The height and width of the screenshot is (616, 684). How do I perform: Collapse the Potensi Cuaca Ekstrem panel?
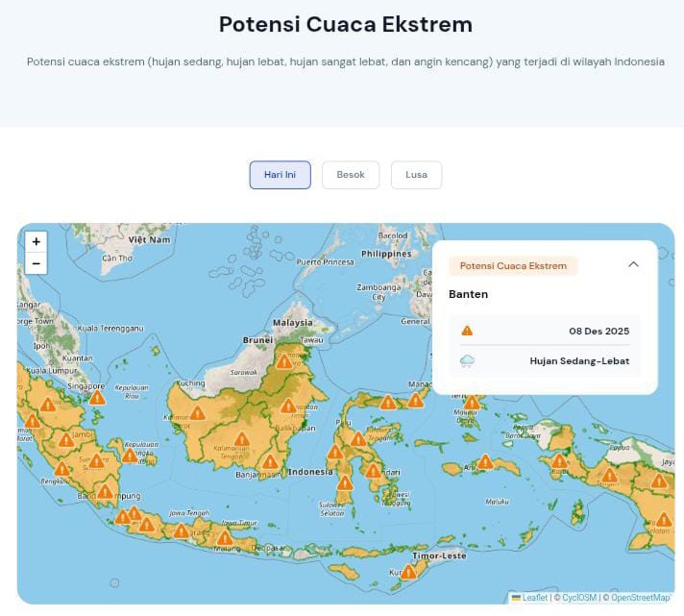pos(633,264)
